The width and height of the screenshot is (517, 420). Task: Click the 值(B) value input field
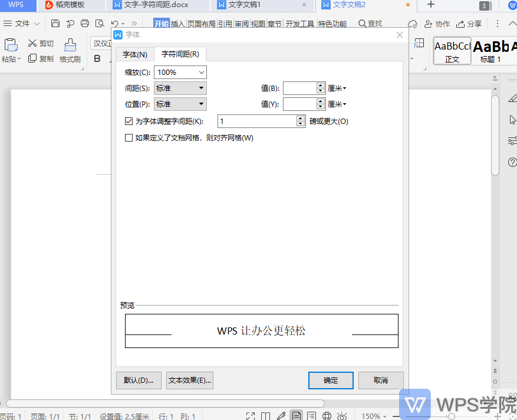pyautogui.click(x=301, y=88)
